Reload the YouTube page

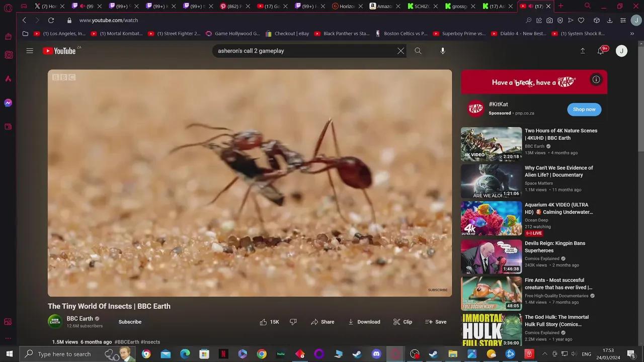[x=51, y=20]
